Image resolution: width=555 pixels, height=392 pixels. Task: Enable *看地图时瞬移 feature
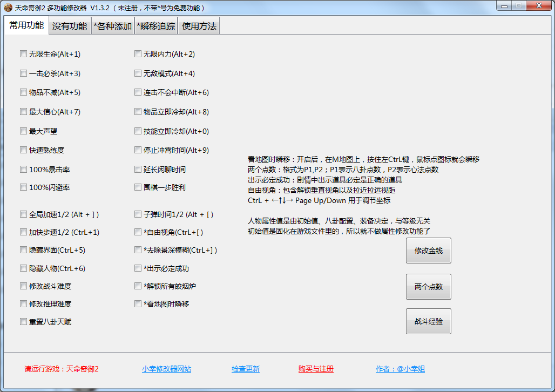click(x=138, y=303)
